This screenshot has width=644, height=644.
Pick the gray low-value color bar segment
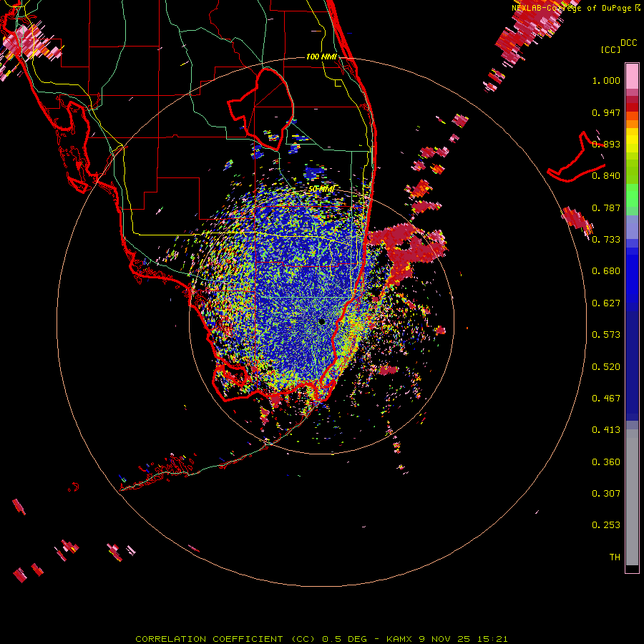(632, 497)
